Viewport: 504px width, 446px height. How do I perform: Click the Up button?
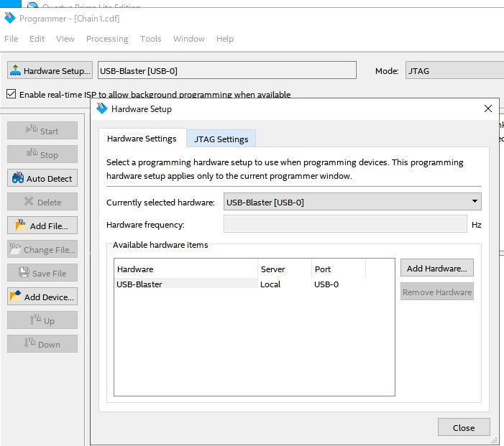pyautogui.click(x=42, y=320)
